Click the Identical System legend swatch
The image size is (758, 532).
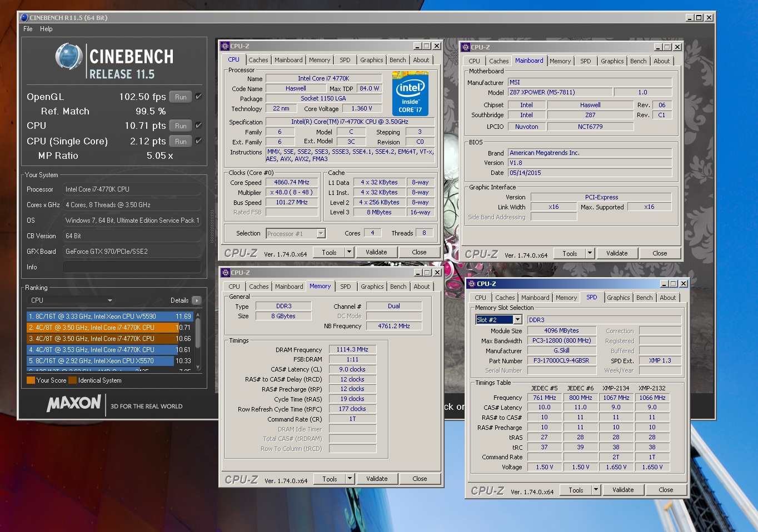pyautogui.click(x=72, y=380)
